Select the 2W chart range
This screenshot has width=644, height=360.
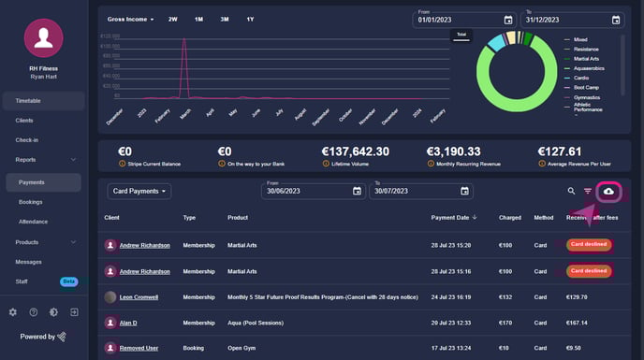pos(173,20)
